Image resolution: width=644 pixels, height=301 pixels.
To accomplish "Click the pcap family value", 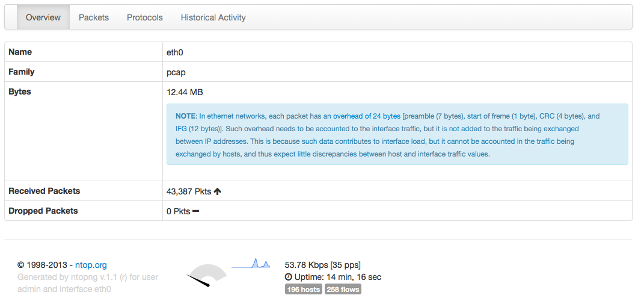I will click(x=176, y=72).
